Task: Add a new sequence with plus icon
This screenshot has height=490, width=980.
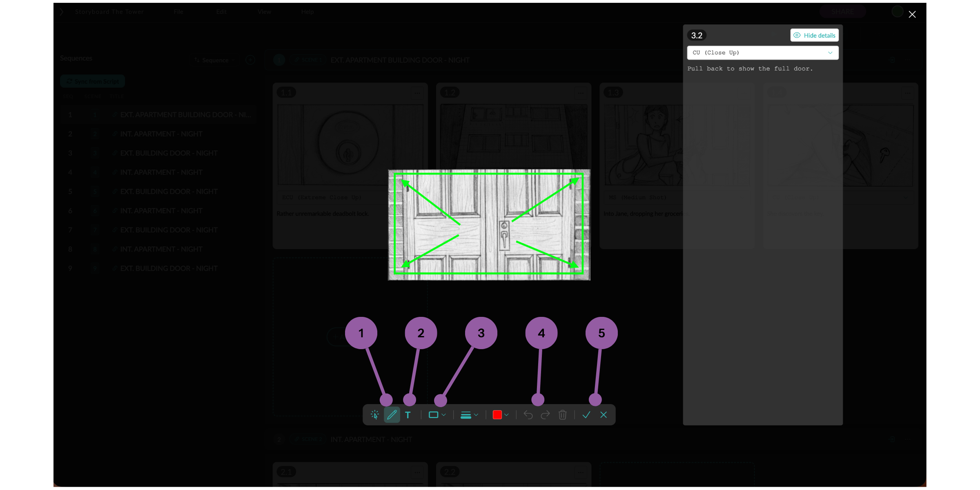Action: 250,60
